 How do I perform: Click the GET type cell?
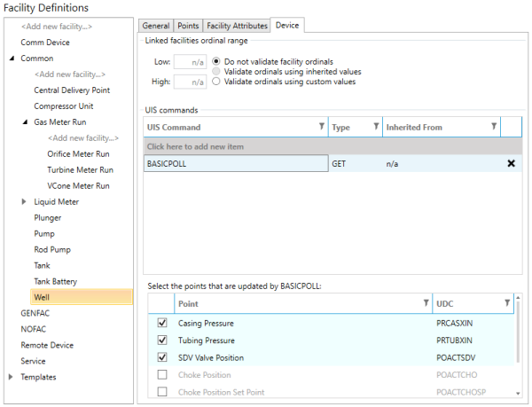pyautogui.click(x=356, y=163)
